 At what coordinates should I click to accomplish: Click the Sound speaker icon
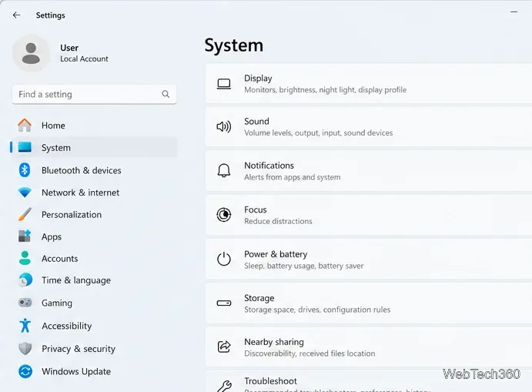(x=224, y=126)
